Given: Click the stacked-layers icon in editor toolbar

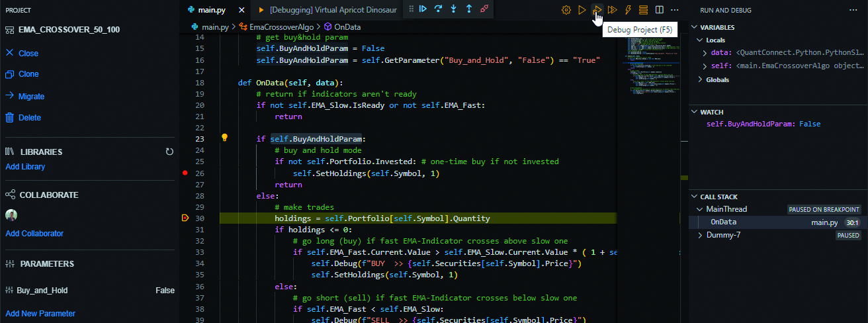Looking at the screenshot, I should point(643,10).
